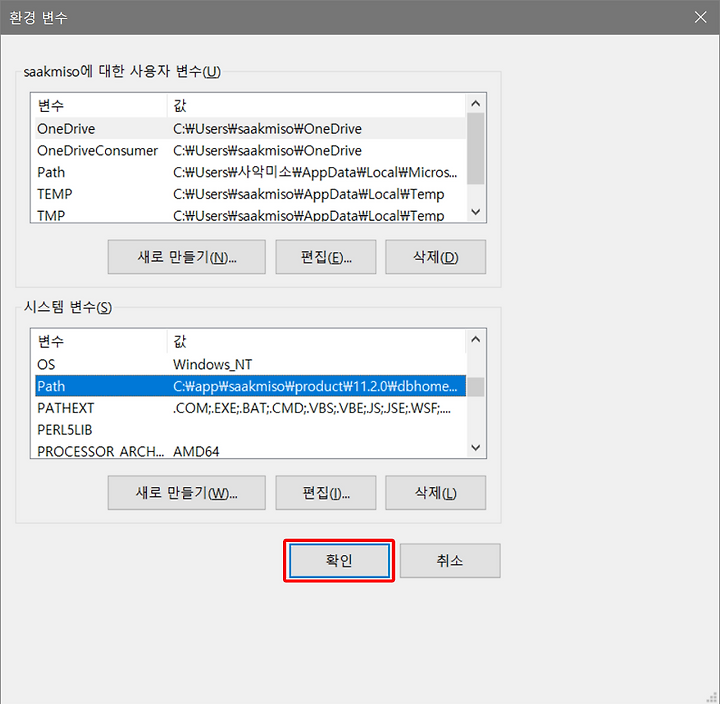The width and height of the screenshot is (720, 704).
Task: Click the AMD64 value cell
Action: (x=196, y=451)
